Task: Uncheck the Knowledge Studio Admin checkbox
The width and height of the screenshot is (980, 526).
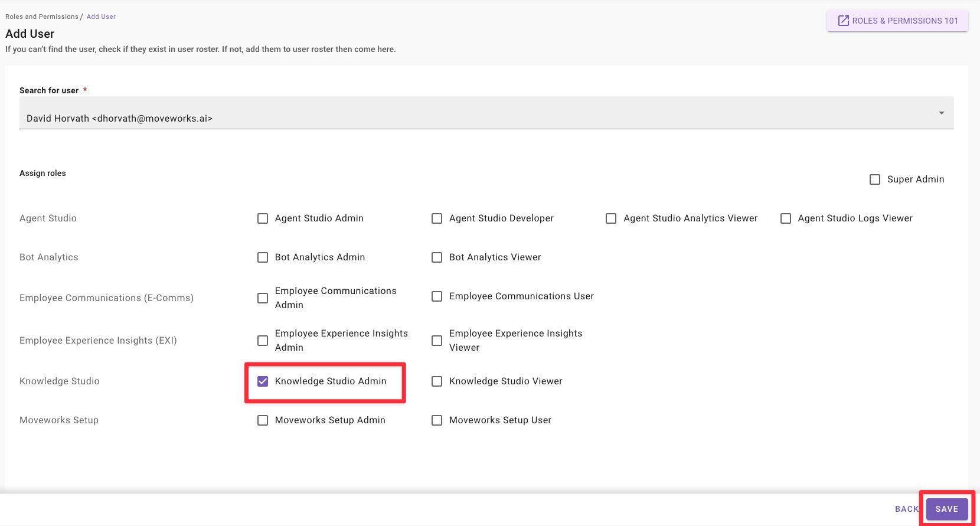Action: pyautogui.click(x=263, y=381)
